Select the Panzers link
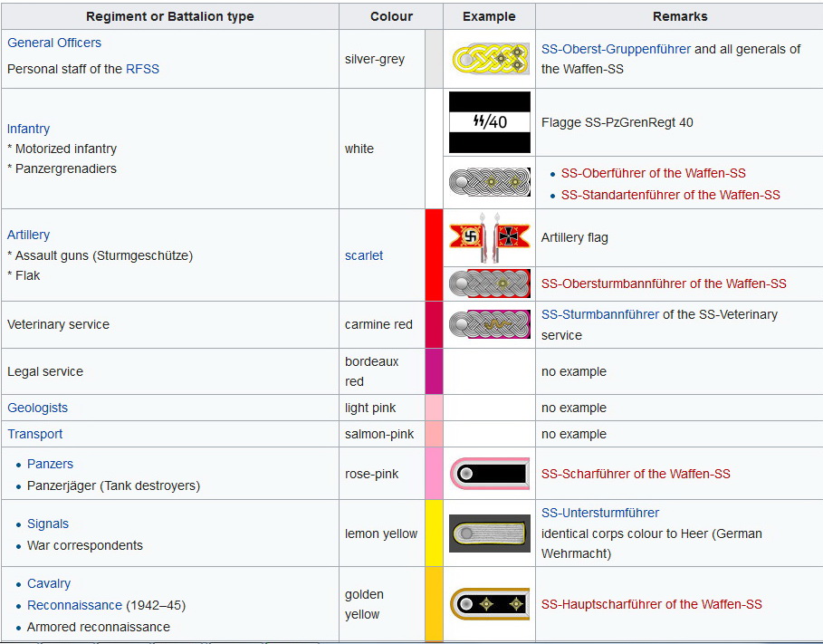The height and width of the screenshot is (644, 823). tap(50, 464)
